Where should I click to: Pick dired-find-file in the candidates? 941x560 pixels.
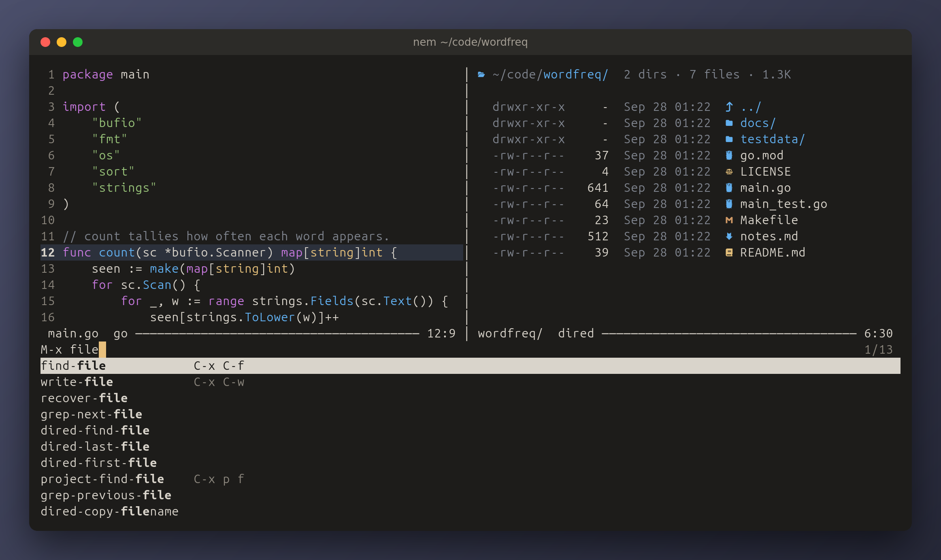point(95,431)
